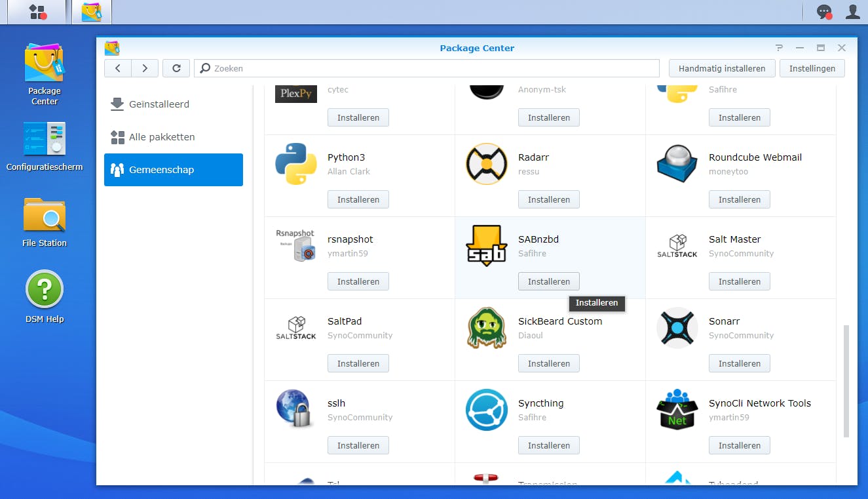This screenshot has height=499, width=868.
Task: Click the package list scrollbar
Action: tap(846, 380)
